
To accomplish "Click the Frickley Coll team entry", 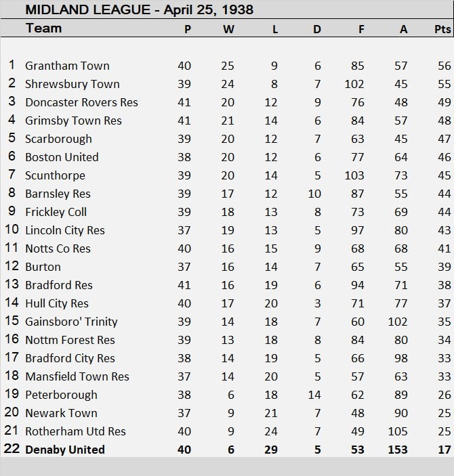I will point(56,212).
